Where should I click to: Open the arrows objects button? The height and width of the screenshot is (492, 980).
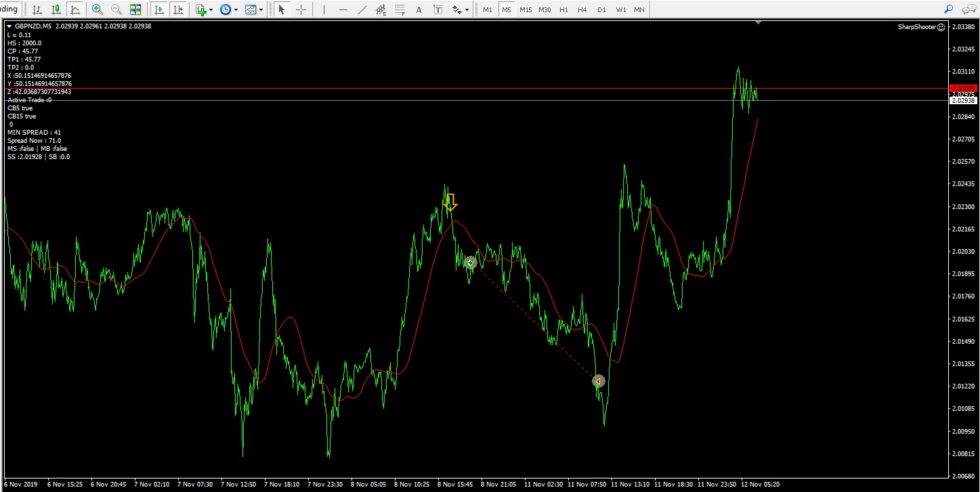457,9
